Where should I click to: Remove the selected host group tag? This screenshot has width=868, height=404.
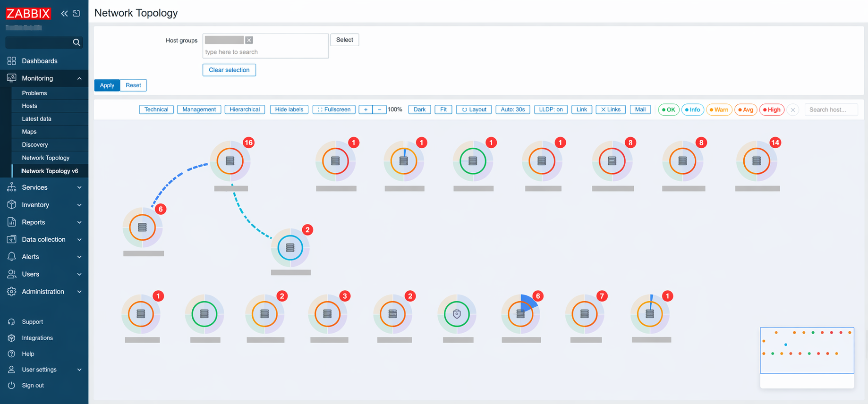click(249, 40)
